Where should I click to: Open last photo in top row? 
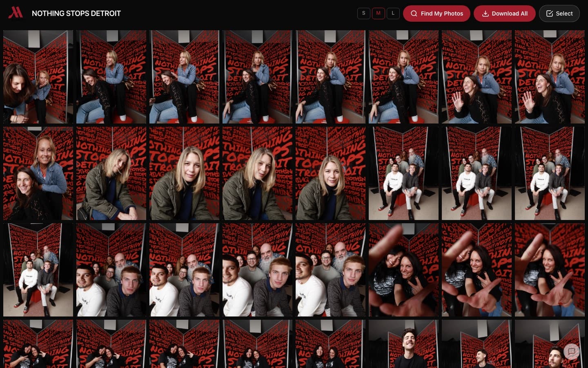point(550,77)
